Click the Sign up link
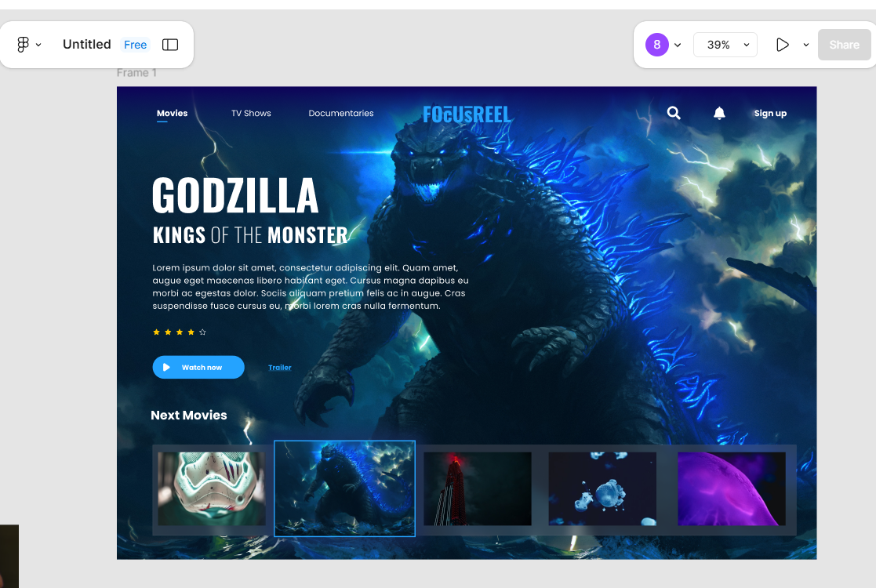Image resolution: width=876 pixels, height=588 pixels. pos(770,114)
